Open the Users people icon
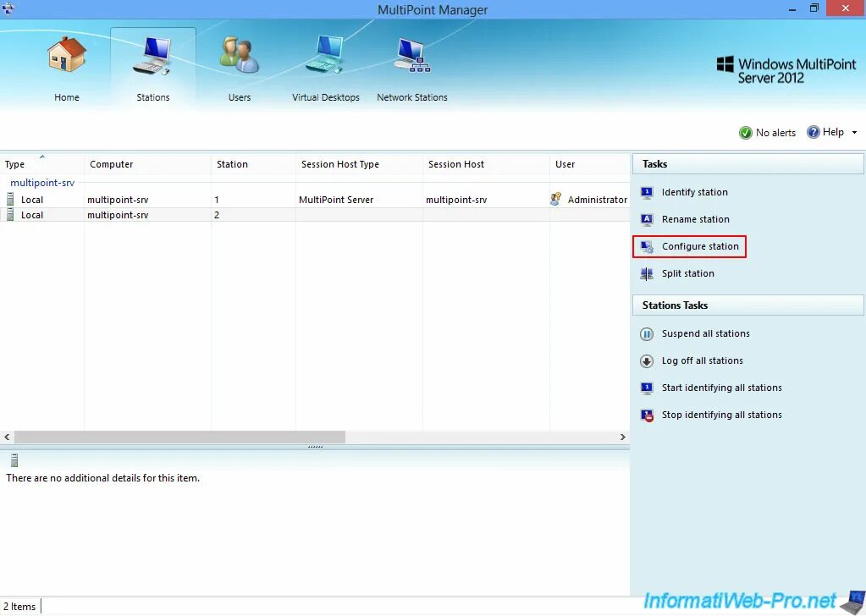The width and height of the screenshot is (866, 616). [239, 55]
